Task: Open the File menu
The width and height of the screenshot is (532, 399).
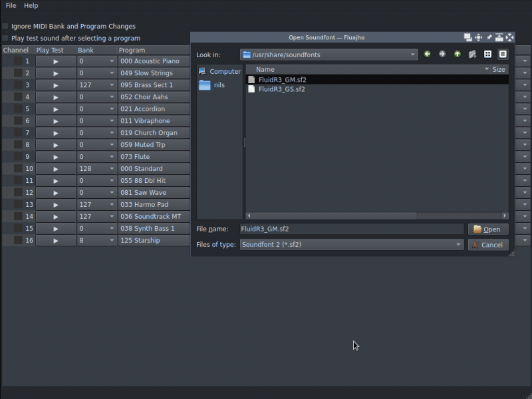Action: [x=11, y=6]
